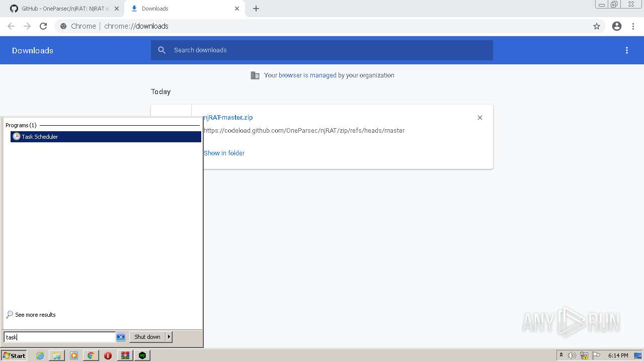Click the managed organization building icon
Viewport: 644px width, 362px height.
(x=255, y=75)
